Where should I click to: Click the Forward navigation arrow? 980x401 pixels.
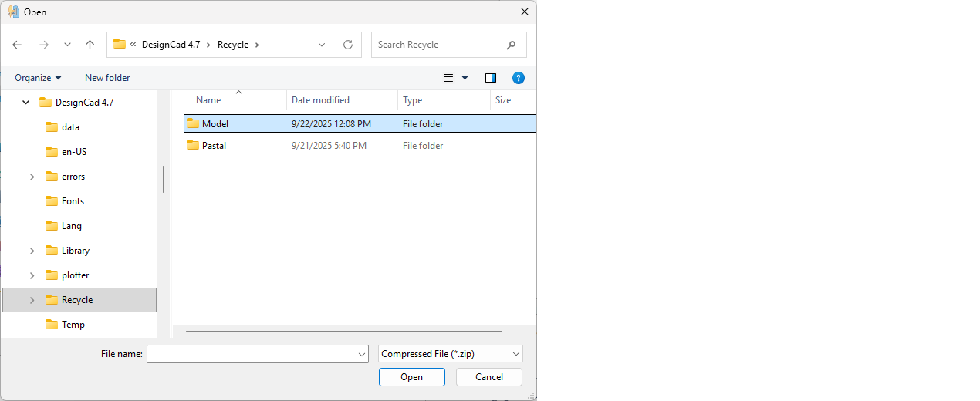tap(44, 45)
